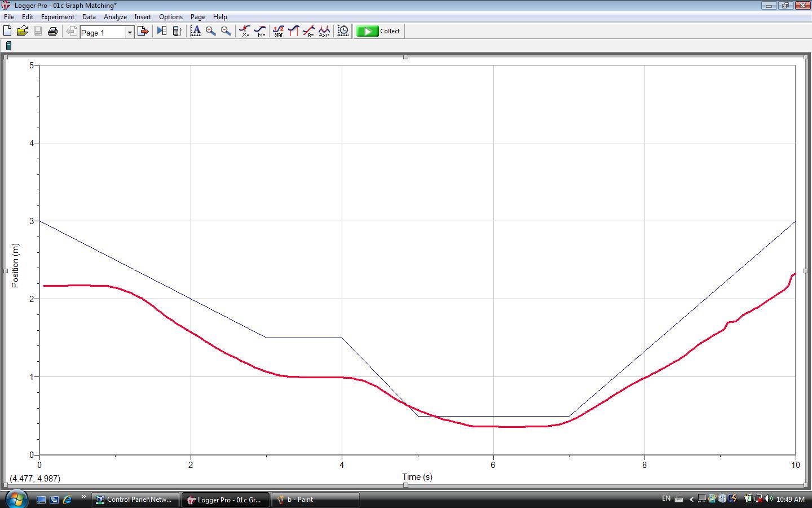Open the Experiment menu
Screen dimensions: 812x508
(57, 16)
